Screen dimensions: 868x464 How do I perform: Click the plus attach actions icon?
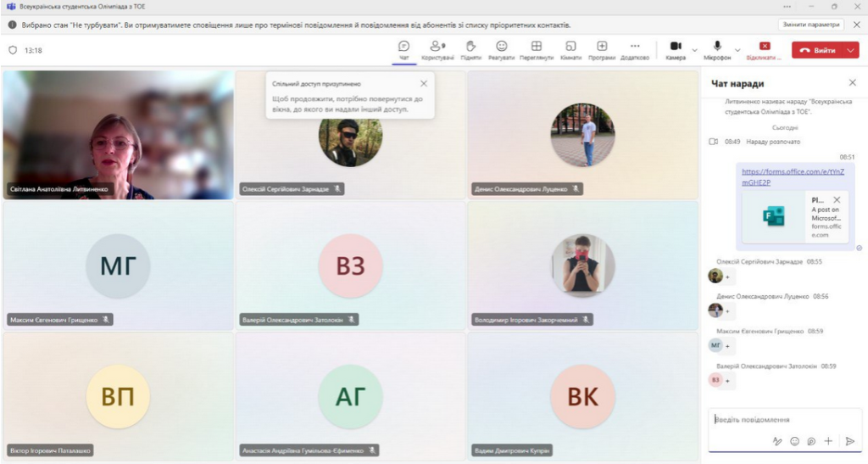828,441
